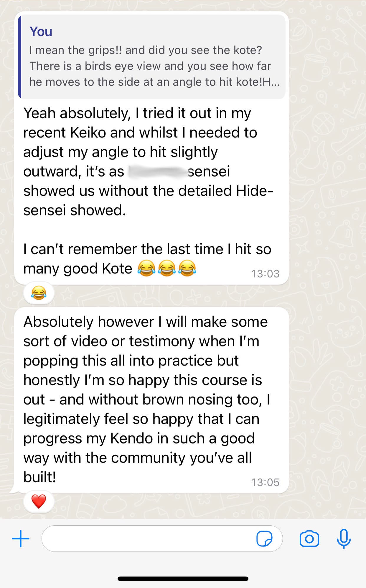This screenshot has height=588, width=366.
Task: Tap the last laughing emoji after Kote
Action: [x=187, y=268]
